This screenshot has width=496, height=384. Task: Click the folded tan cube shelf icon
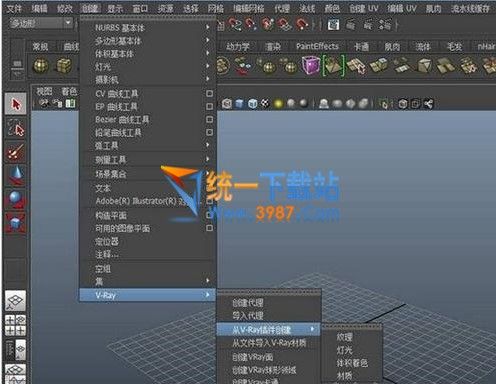424,66
